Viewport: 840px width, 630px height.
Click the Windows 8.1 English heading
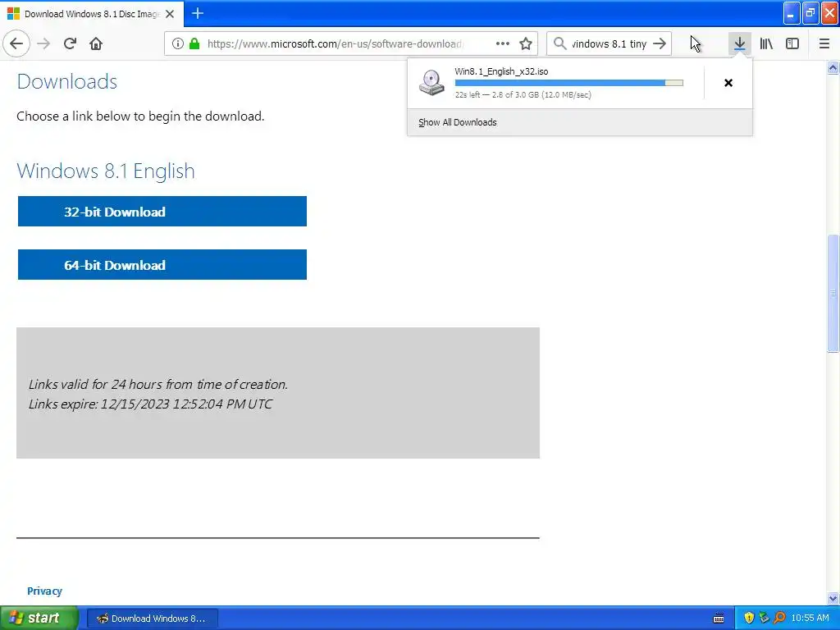pos(106,171)
